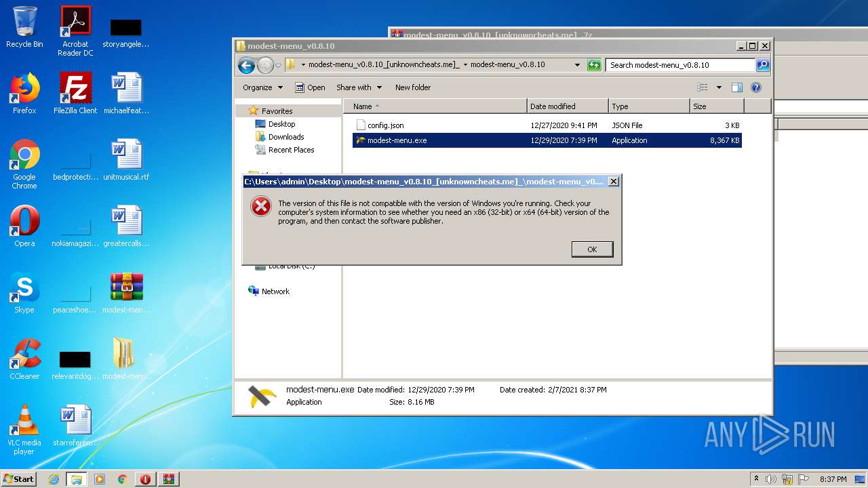The width and height of the screenshot is (868, 488).
Task: Sort by the Size column header
Action: tap(717, 106)
